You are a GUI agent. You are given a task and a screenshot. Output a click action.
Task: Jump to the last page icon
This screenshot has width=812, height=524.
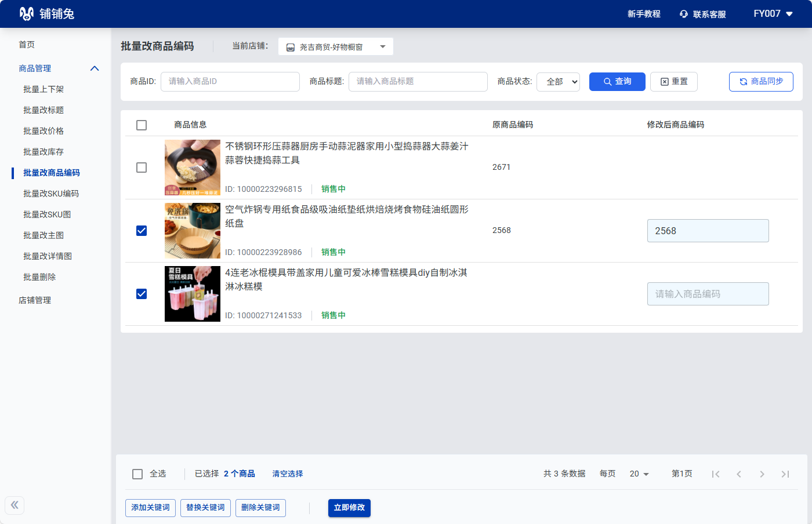coord(785,474)
